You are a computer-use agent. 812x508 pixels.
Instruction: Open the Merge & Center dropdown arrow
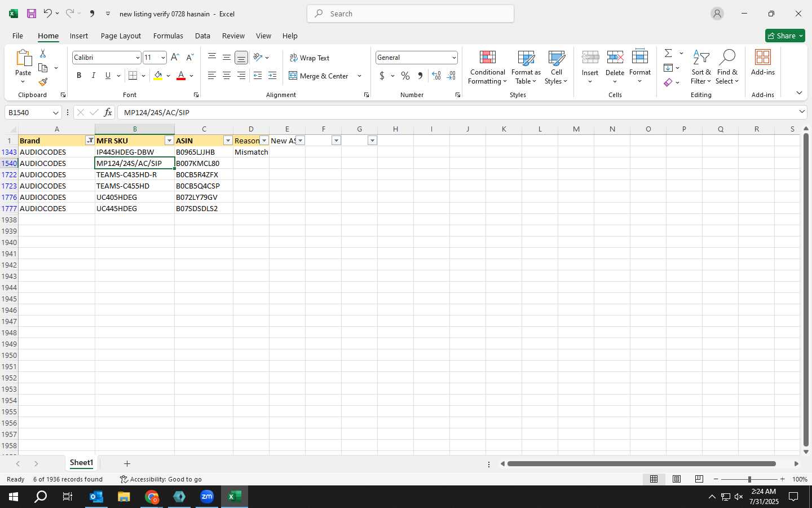point(359,76)
